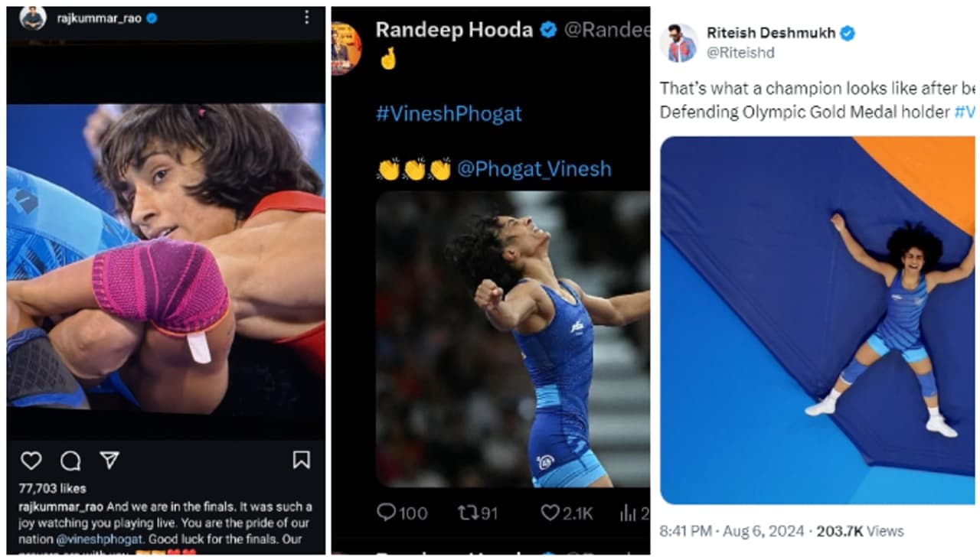Reply to Randeep Hooda's tweet
The width and height of the screenshot is (980, 560).
pyautogui.click(x=389, y=513)
